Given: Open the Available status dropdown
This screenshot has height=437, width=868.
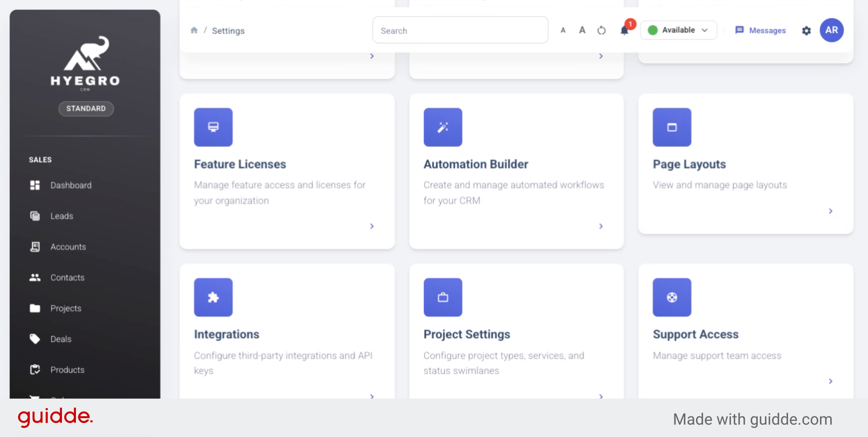Looking at the screenshot, I should pyautogui.click(x=678, y=30).
